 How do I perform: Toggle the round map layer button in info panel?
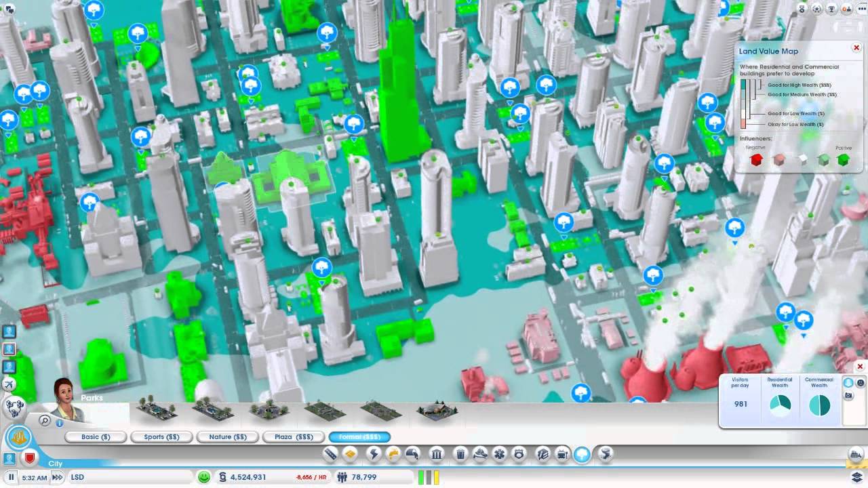[x=848, y=383]
